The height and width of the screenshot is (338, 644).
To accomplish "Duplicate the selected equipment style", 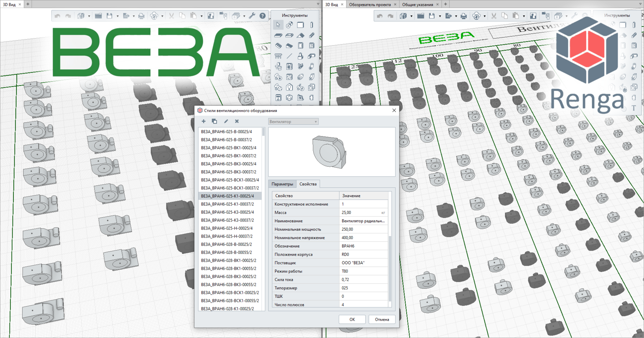I will 214,121.
